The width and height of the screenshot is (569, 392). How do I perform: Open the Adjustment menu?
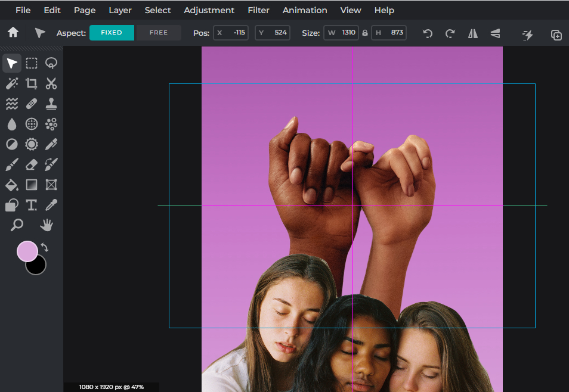click(209, 10)
